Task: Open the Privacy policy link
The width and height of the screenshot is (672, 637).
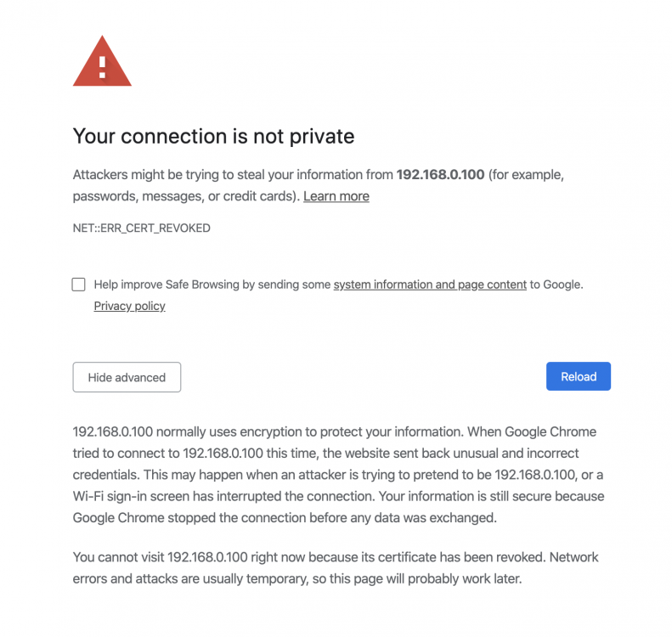Action: tap(129, 306)
